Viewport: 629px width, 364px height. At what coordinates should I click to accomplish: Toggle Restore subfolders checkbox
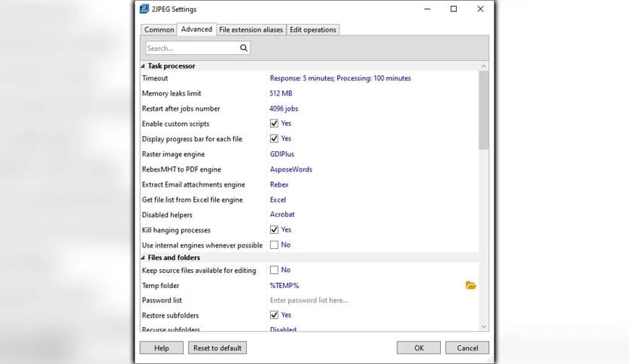275,315
